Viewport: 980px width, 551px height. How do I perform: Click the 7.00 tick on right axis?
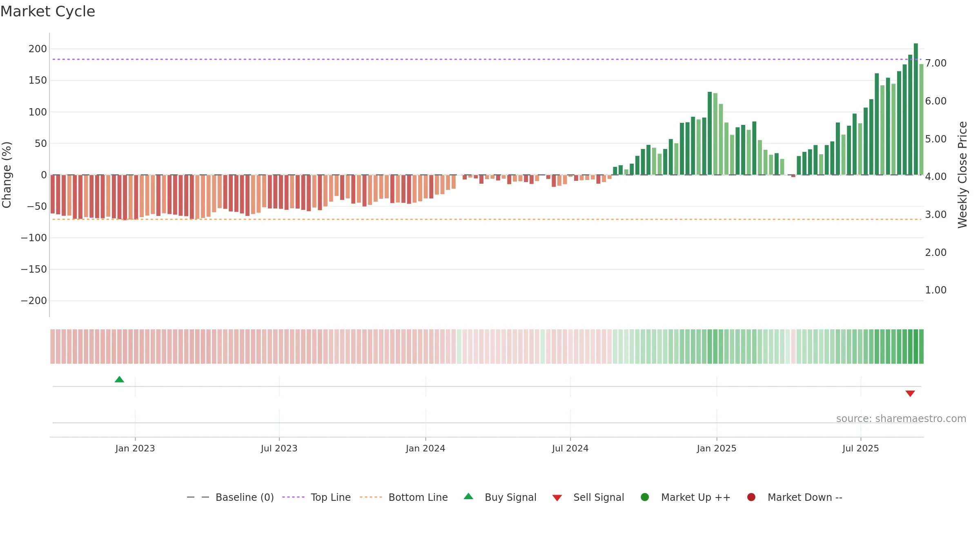pos(935,63)
